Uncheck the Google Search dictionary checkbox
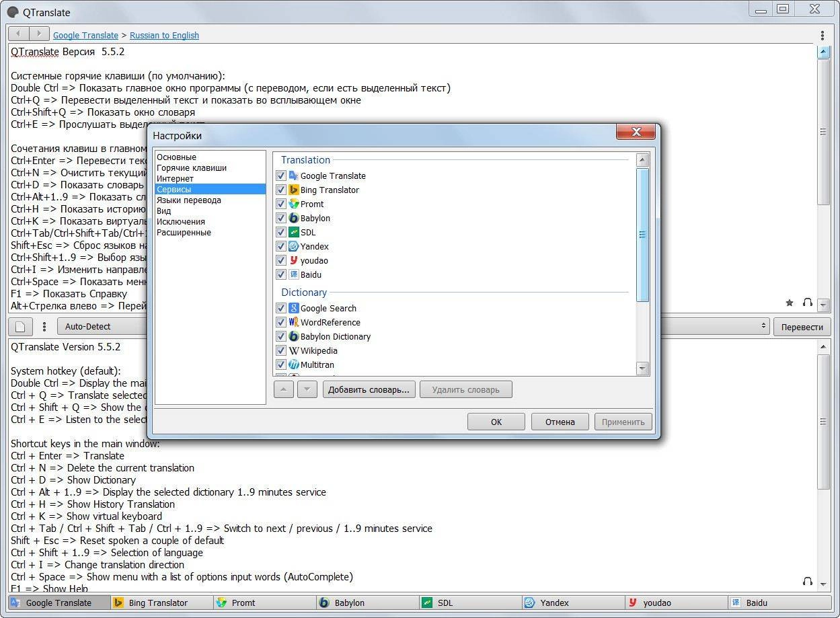 click(x=281, y=308)
